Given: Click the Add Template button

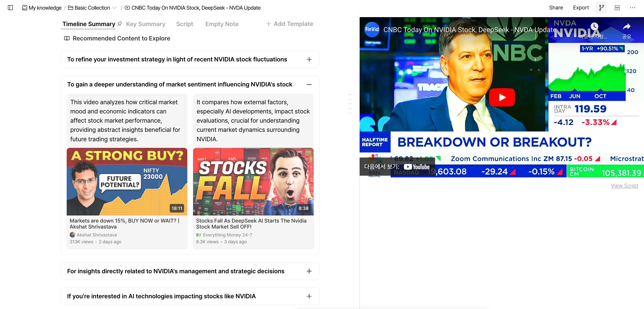Looking at the screenshot, I should [290, 24].
